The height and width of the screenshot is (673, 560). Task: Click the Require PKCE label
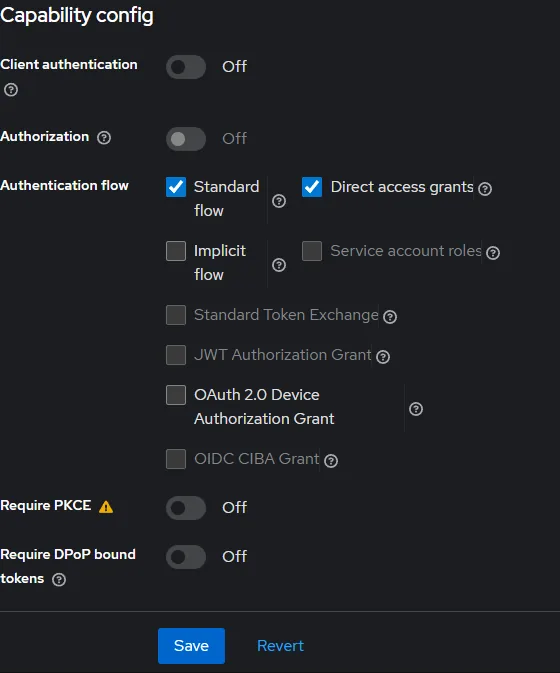click(x=45, y=506)
